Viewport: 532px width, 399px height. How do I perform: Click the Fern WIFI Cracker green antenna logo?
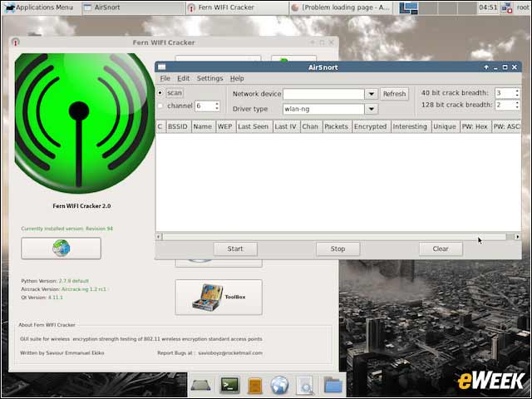84,123
